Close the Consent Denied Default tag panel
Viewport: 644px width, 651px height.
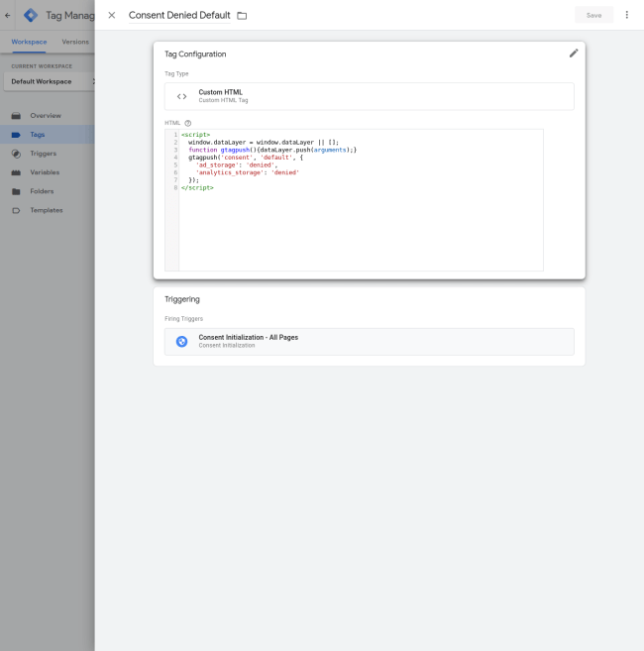(x=111, y=15)
